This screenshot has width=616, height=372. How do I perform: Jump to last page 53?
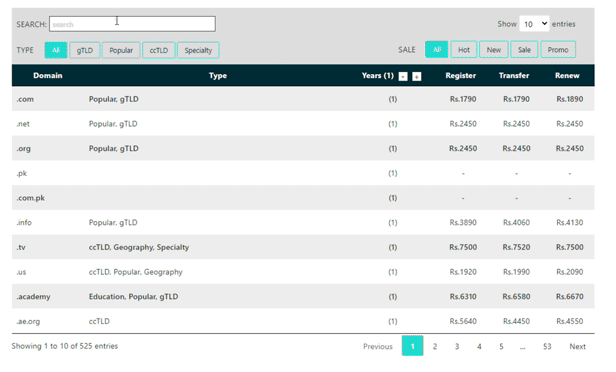click(547, 346)
